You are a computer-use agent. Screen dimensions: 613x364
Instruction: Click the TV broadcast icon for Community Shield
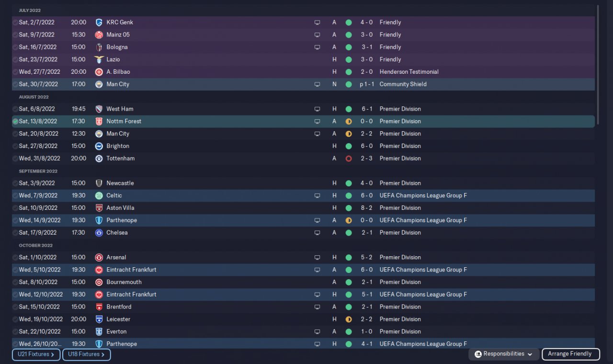[x=317, y=84]
